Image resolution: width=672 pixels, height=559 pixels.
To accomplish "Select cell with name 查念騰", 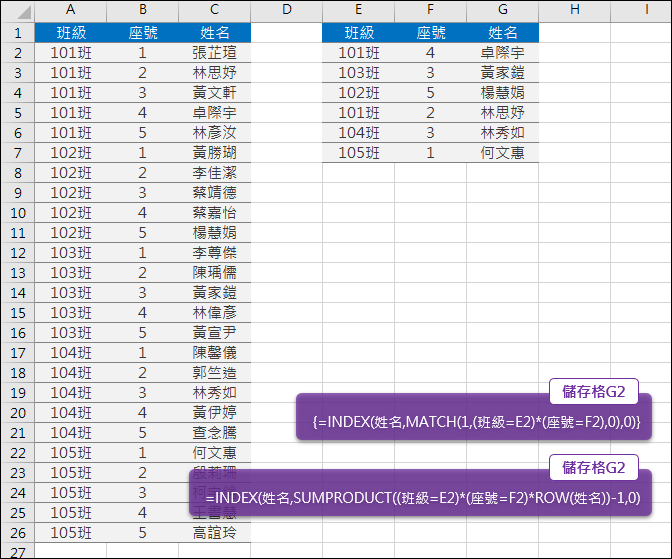I will 215,433.
